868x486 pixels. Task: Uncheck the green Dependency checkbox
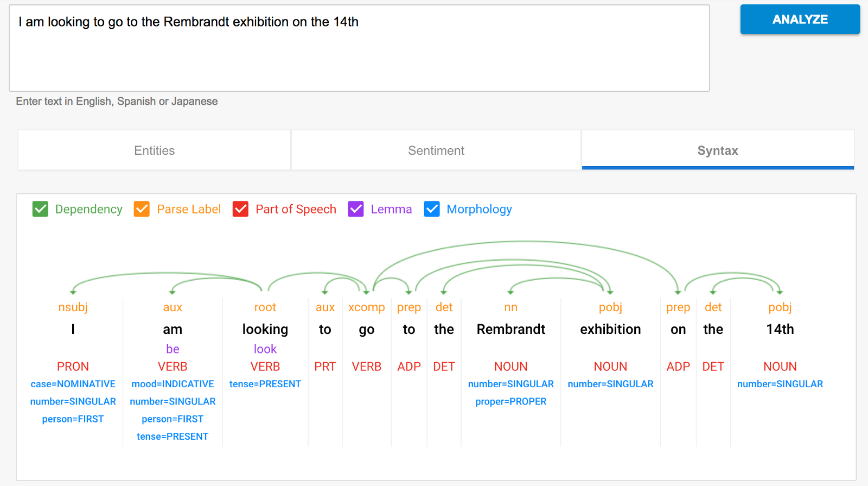(x=41, y=209)
